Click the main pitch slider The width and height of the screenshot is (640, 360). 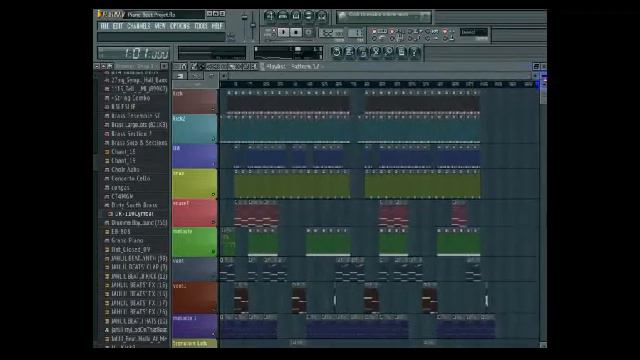pos(253,27)
